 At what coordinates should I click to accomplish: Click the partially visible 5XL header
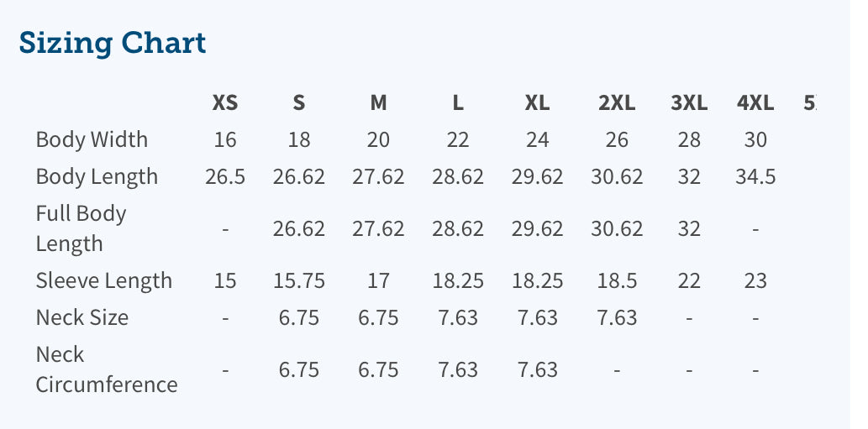[x=810, y=102]
